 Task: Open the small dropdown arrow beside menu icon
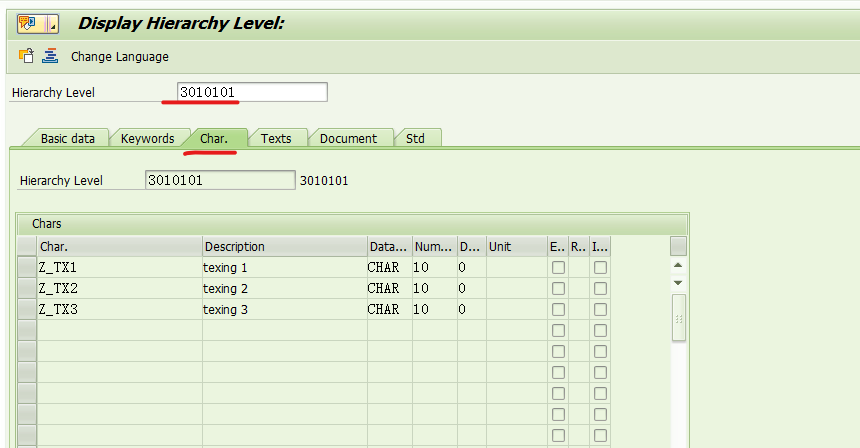tap(53, 24)
